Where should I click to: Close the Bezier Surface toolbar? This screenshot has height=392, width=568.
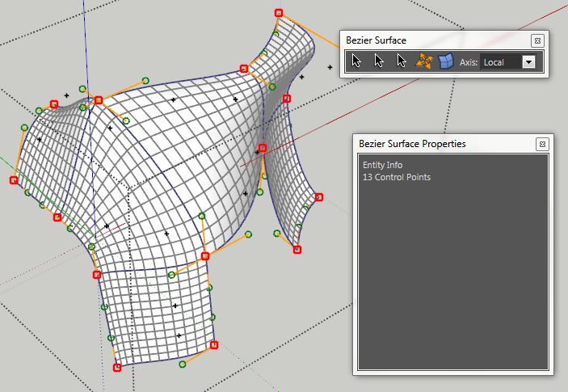point(537,40)
